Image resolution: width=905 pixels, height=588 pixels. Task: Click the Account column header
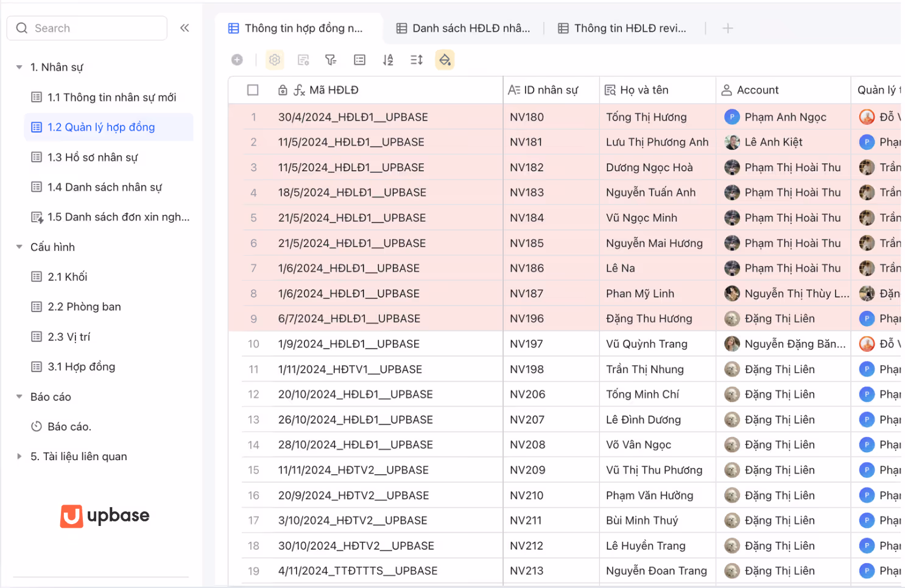(x=783, y=90)
